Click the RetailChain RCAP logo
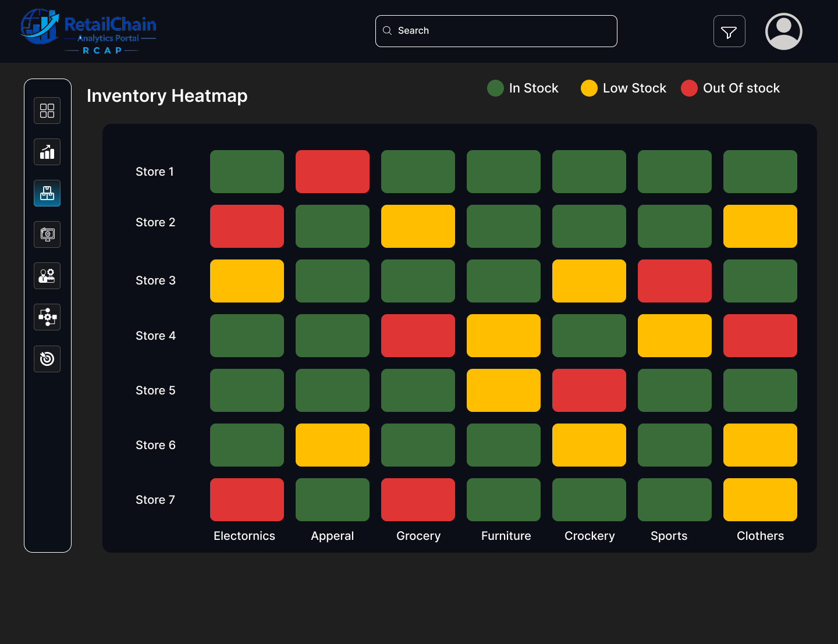The image size is (838, 644). (88, 31)
